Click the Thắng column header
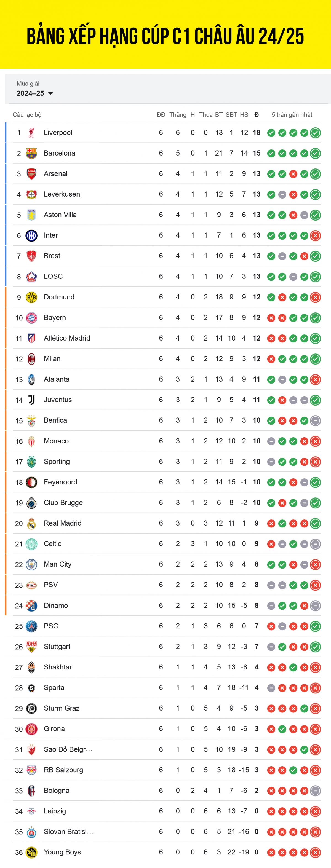 click(x=178, y=115)
